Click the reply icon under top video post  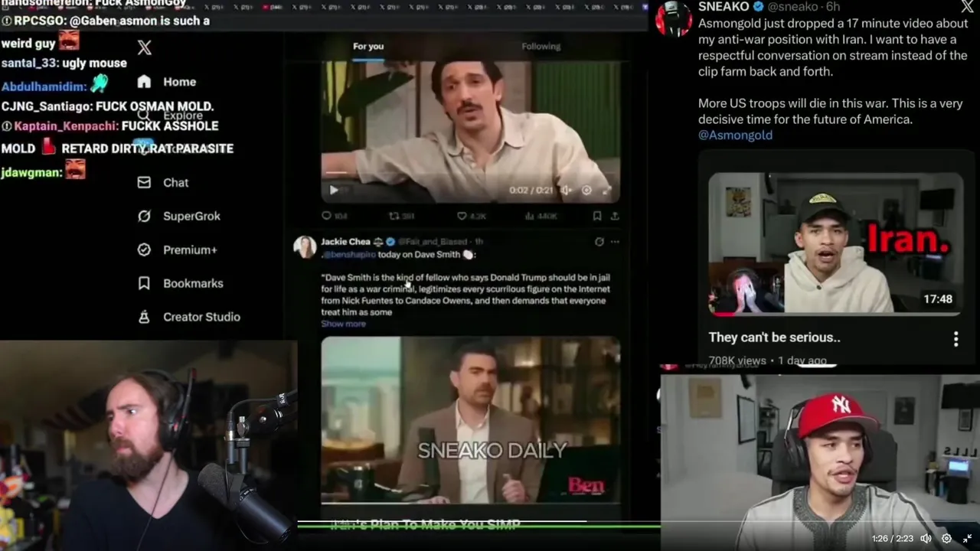(x=327, y=217)
